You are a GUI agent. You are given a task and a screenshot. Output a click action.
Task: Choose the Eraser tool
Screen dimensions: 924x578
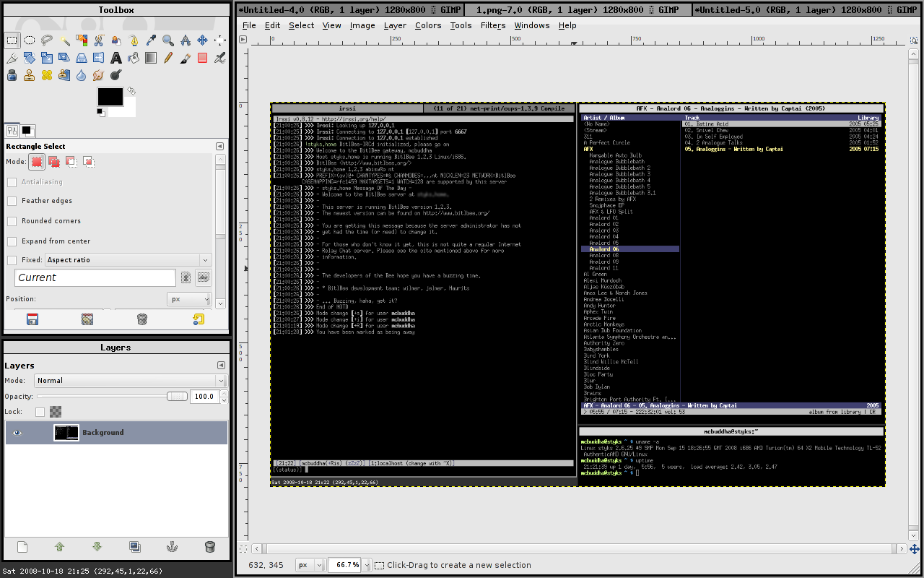pos(203,58)
